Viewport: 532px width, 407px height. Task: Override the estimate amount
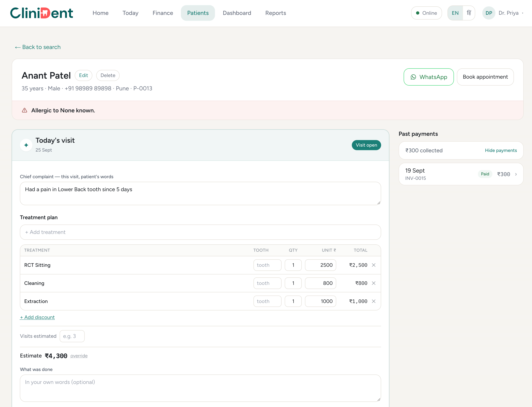coord(79,356)
